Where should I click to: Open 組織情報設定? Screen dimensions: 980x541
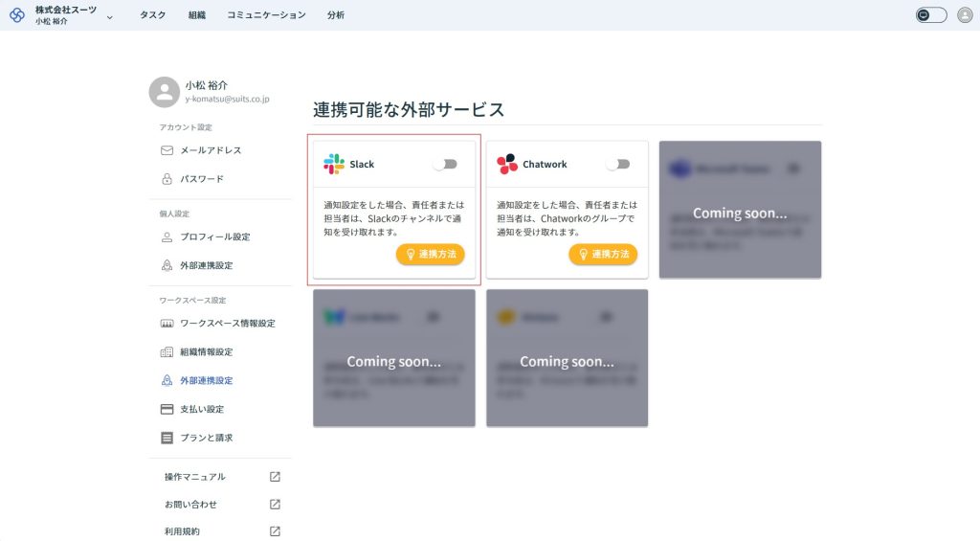tap(207, 352)
